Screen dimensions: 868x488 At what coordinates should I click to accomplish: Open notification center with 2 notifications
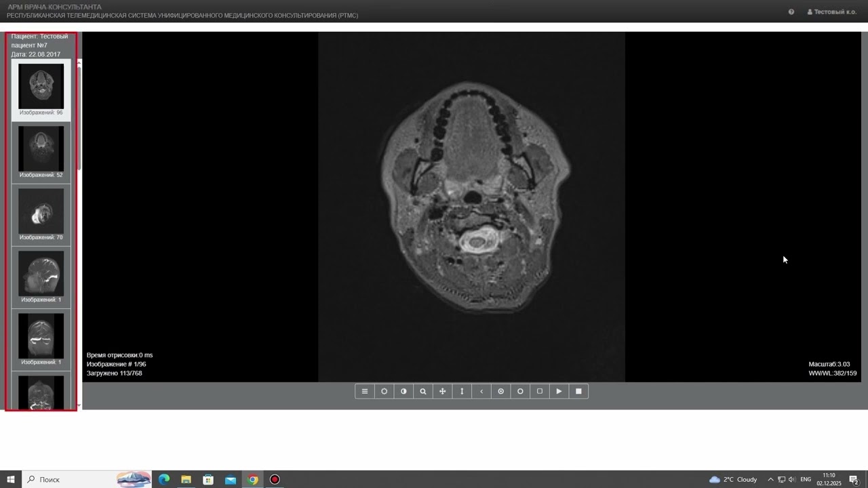pos(854,479)
